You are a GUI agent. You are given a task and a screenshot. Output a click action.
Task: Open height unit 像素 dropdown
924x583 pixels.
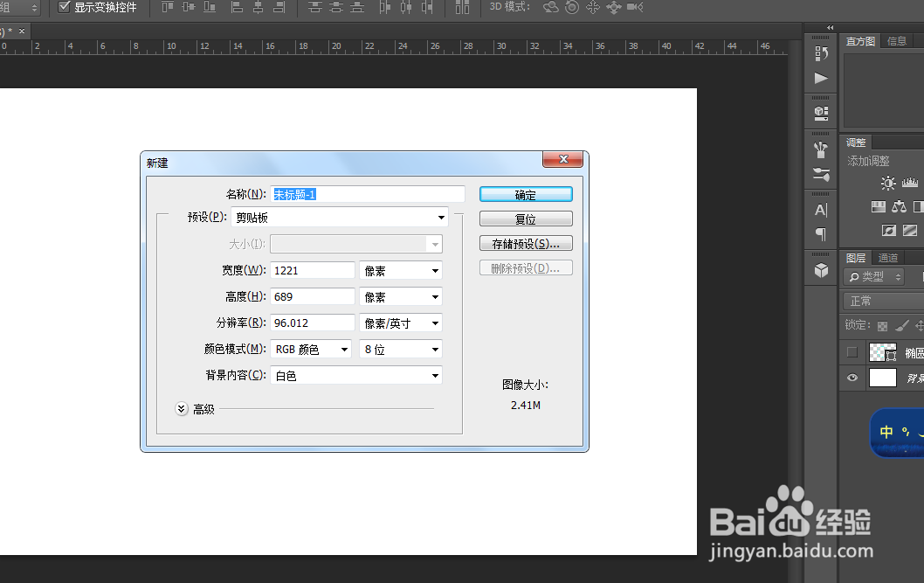click(401, 296)
